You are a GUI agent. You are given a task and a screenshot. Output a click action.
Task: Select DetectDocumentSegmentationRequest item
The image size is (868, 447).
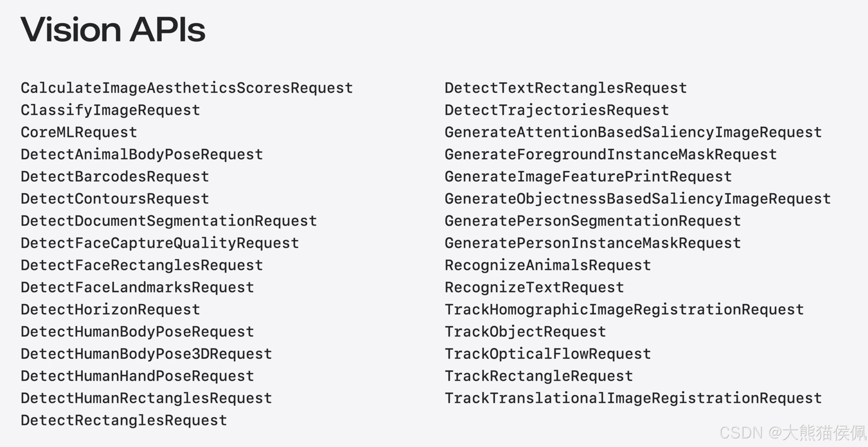169,222
